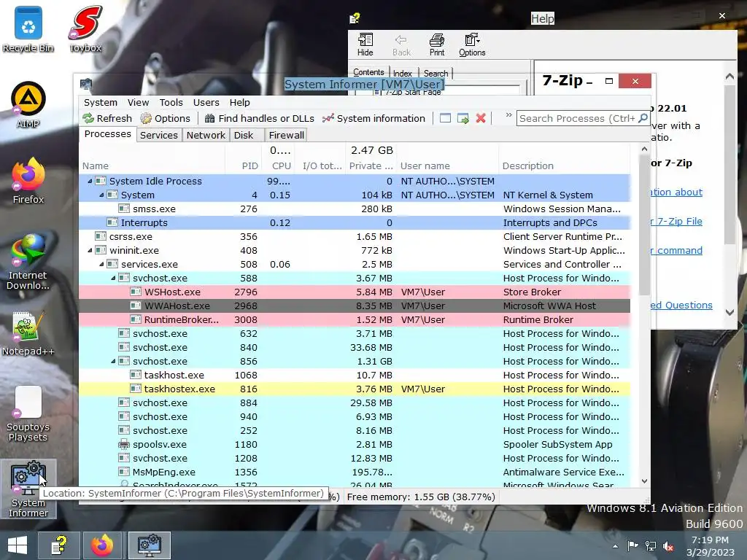Open Firefox desktop shortcut
The width and height of the screenshot is (747, 560).
click(x=28, y=181)
